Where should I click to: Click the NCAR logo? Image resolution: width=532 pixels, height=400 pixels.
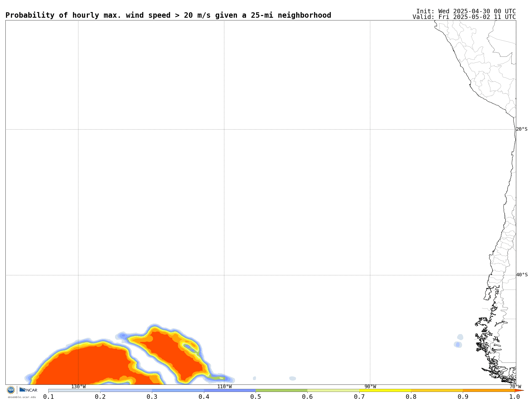pyautogui.click(x=28, y=390)
